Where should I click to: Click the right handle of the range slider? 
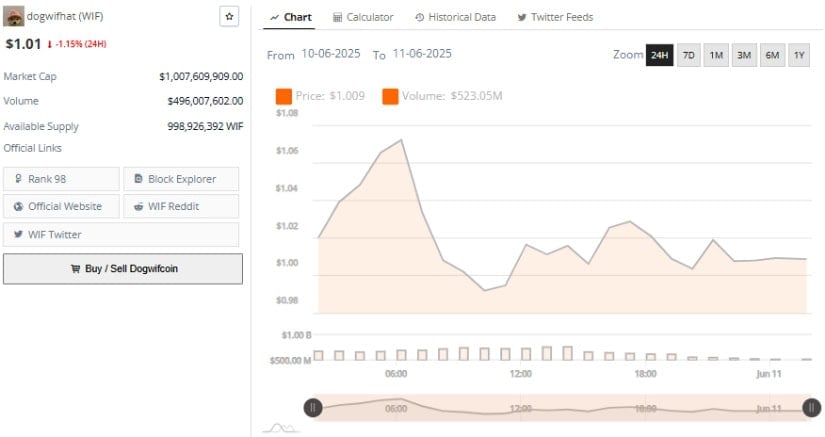[x=811, y=407]
